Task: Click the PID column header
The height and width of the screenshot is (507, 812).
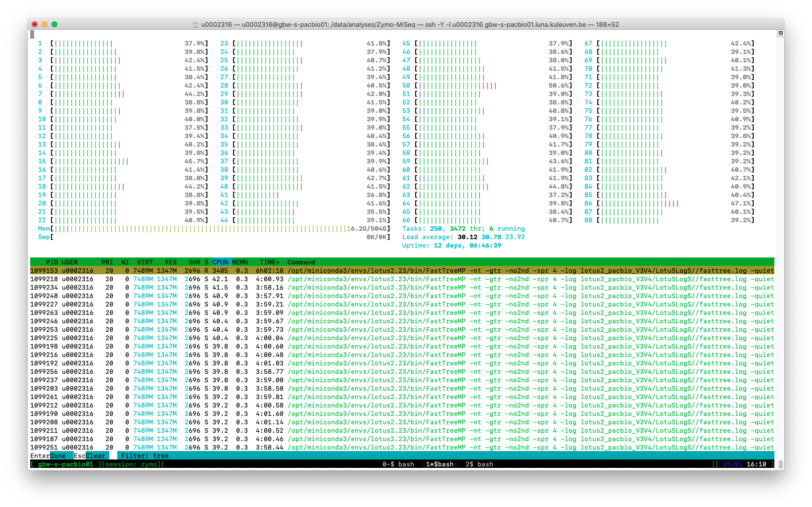Action: coord(52,262)
